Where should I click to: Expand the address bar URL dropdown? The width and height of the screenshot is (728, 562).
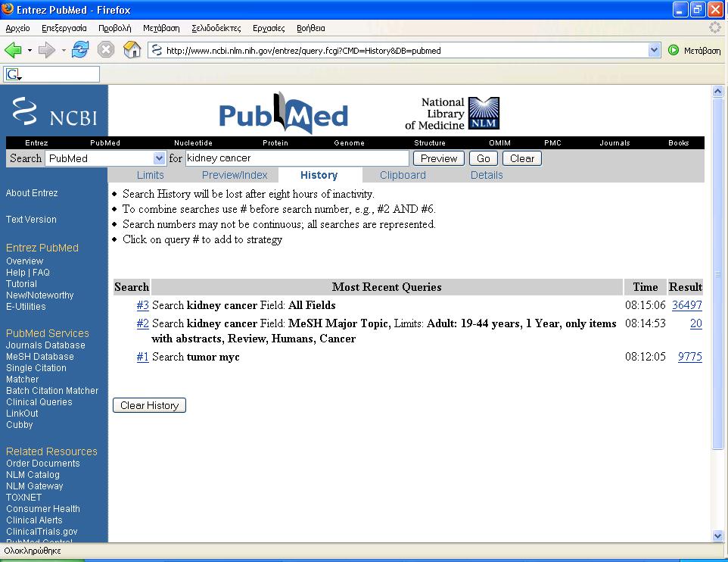point(654,50)
